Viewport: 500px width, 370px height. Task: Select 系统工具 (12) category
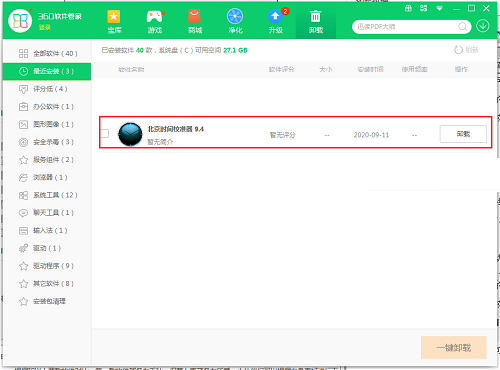(x=47, y=195)
